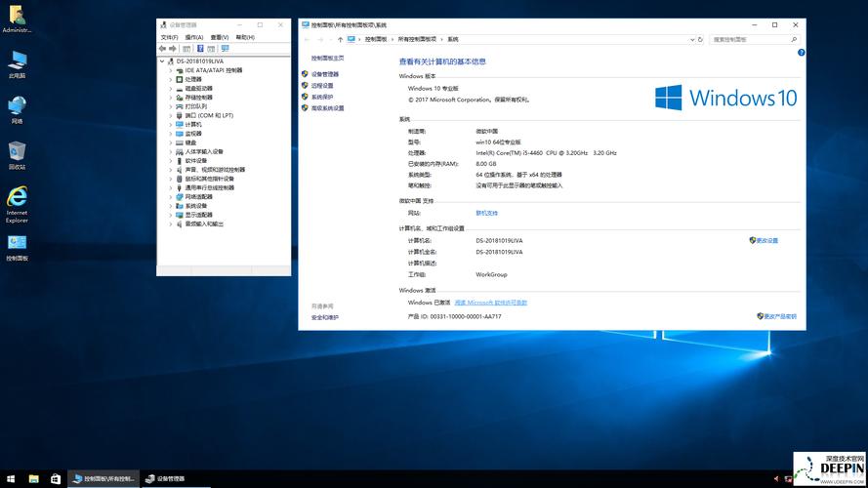This screenshot has width=868, height=488.
Task: Click the properties sheet icon in Device Manager toolbar
Action: click(212, 49)
